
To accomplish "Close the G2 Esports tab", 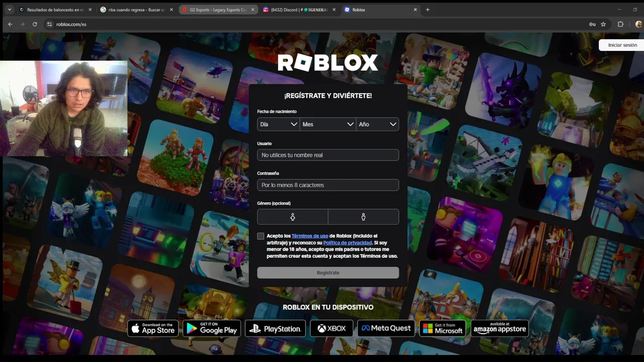I will click(x=253, y=10).
